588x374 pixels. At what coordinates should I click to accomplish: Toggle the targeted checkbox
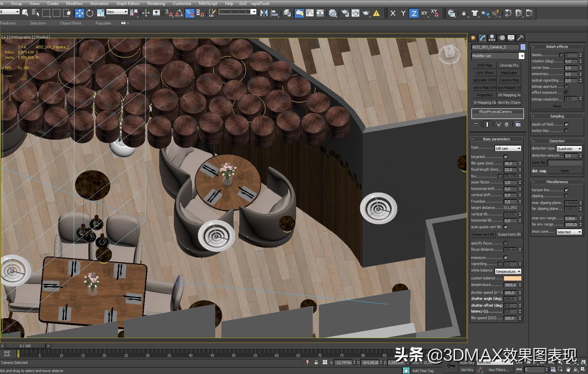(505, 157)
